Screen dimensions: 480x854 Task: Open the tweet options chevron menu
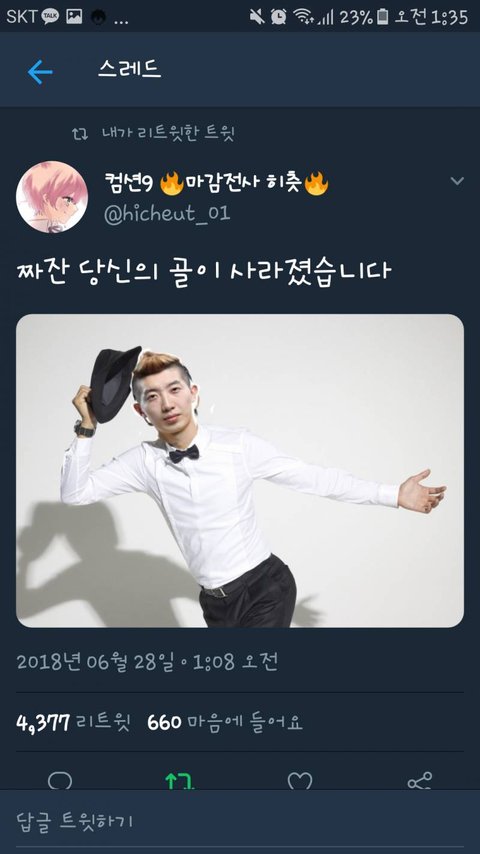[x=457, y=181]
